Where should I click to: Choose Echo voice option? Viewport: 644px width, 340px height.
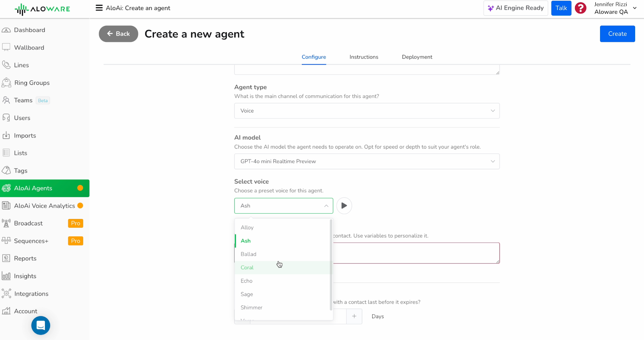coord(283,281)
